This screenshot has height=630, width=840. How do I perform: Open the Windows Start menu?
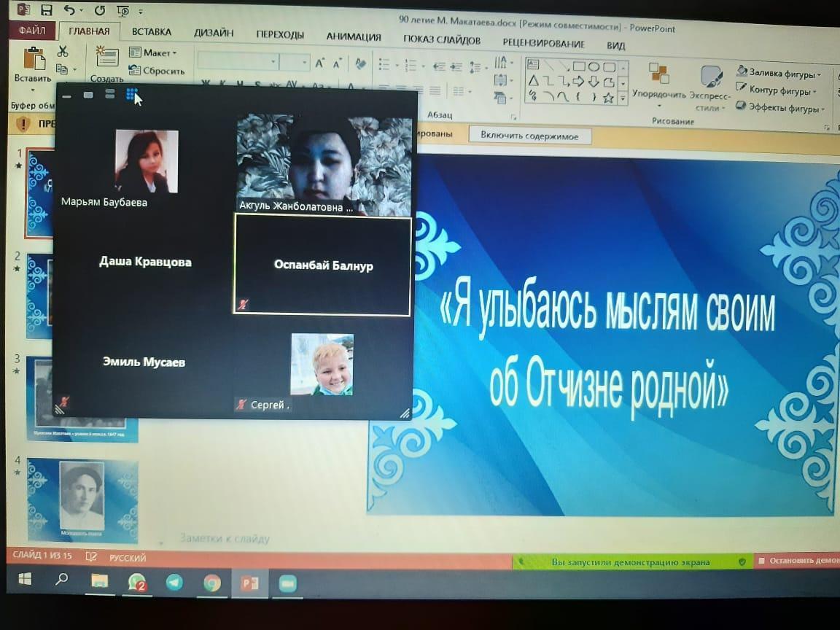tap(25, 578)
